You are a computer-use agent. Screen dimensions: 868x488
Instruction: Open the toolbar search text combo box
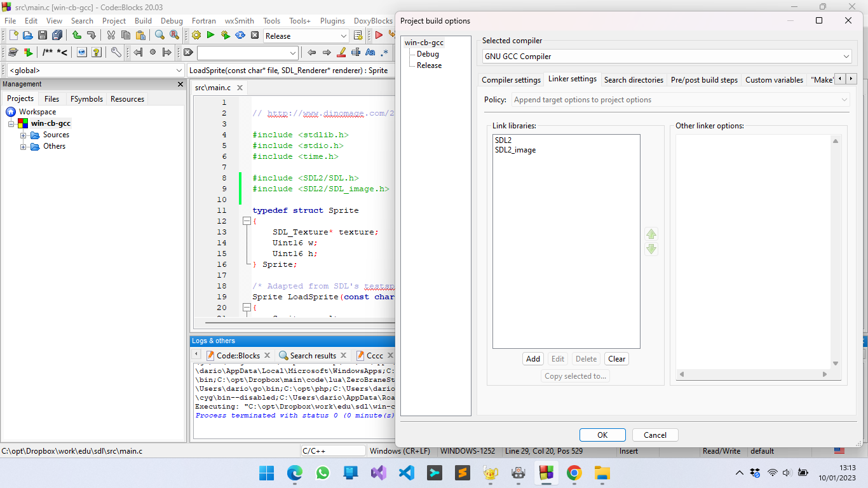(x=248, y=52)
